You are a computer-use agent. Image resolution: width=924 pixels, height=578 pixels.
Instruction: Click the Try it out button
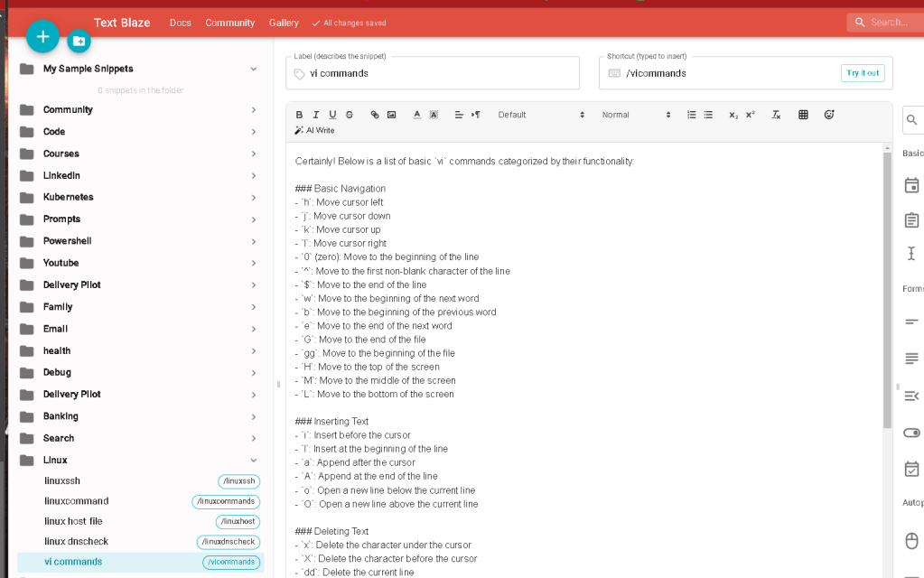[863, 73]
